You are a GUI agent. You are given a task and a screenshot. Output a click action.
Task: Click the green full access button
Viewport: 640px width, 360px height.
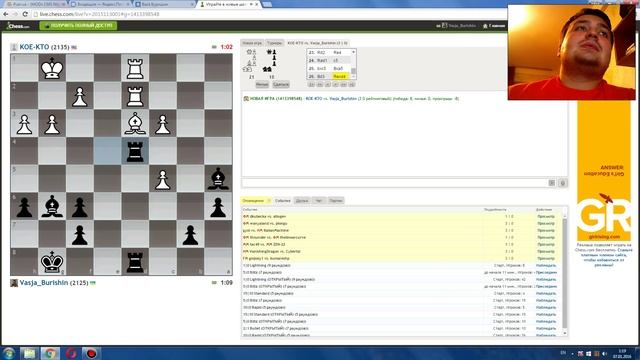(78, 26)
